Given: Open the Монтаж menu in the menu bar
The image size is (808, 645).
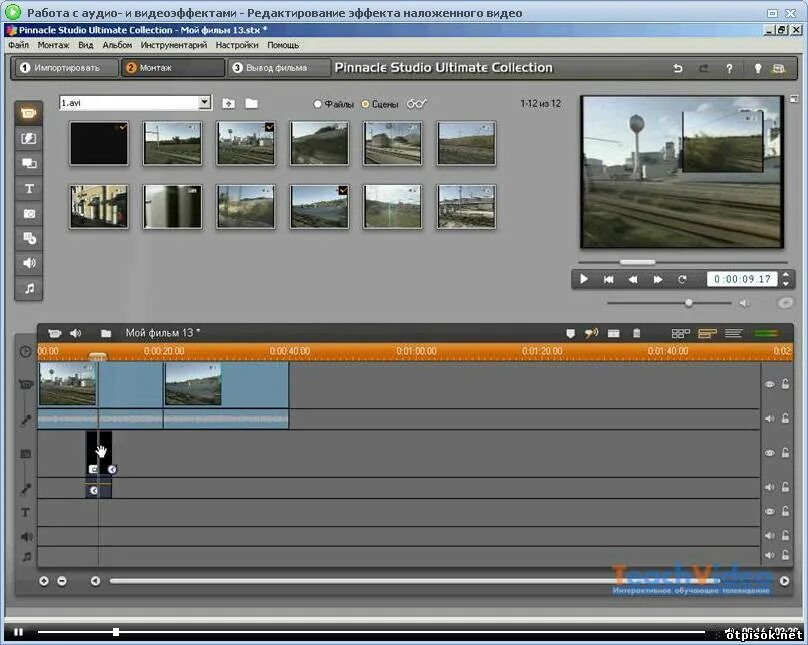Looking at the screenshot, I should (x=53, y=45).
